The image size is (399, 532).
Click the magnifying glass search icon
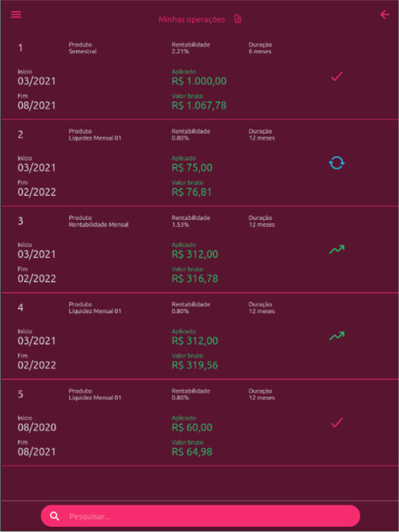tap(54, 516)
